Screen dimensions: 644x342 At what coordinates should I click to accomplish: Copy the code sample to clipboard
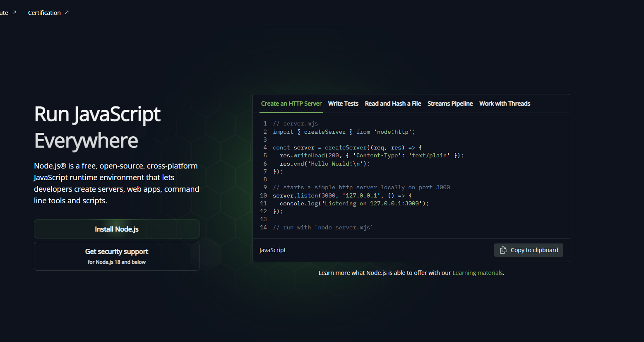point(529,250)
